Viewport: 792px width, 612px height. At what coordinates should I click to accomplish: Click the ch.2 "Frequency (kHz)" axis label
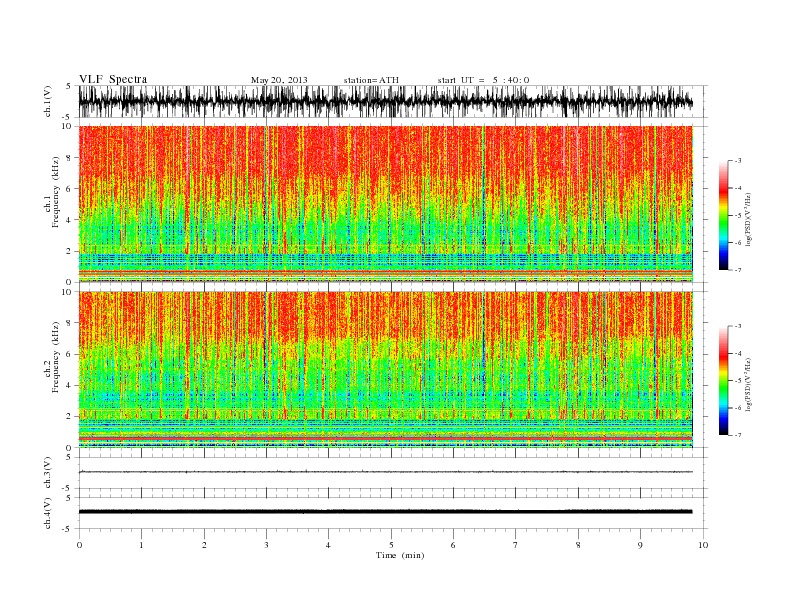[56, 356]
